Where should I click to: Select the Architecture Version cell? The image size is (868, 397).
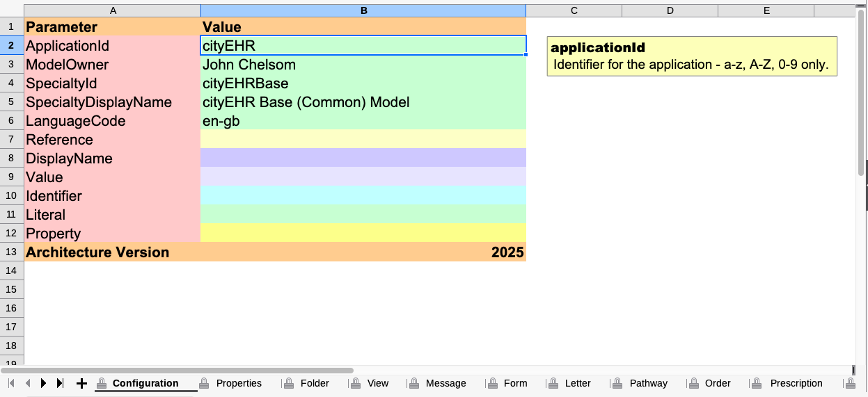tap(113, 252)
